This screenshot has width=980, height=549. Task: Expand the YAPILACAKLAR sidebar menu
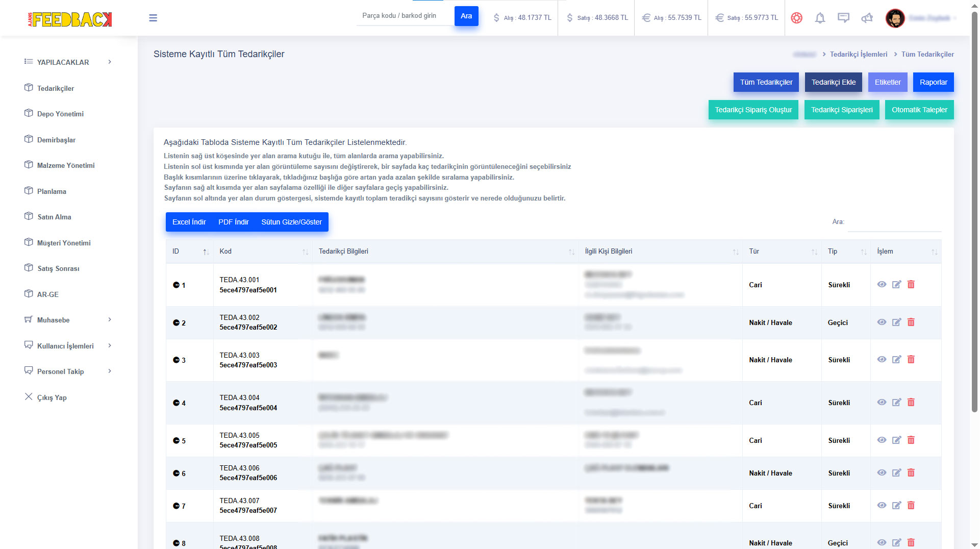pyautogui.click(x=68, y=62)
